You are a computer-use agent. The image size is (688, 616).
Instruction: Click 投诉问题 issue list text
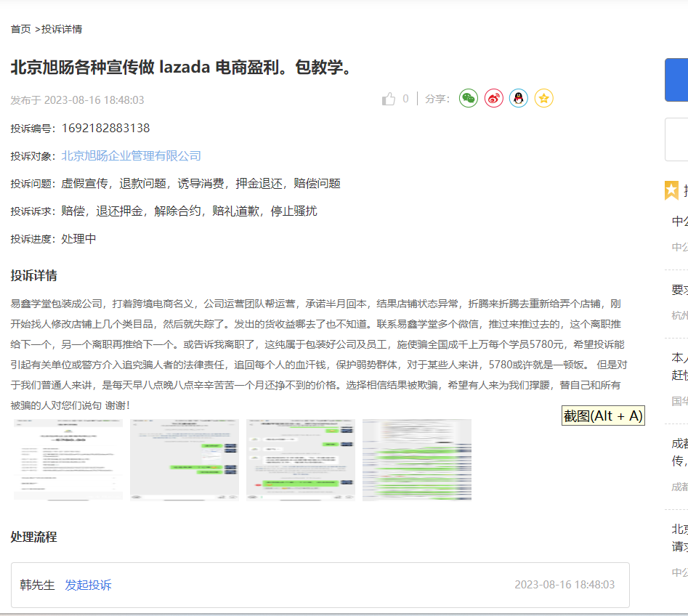(x=201, y=183)
